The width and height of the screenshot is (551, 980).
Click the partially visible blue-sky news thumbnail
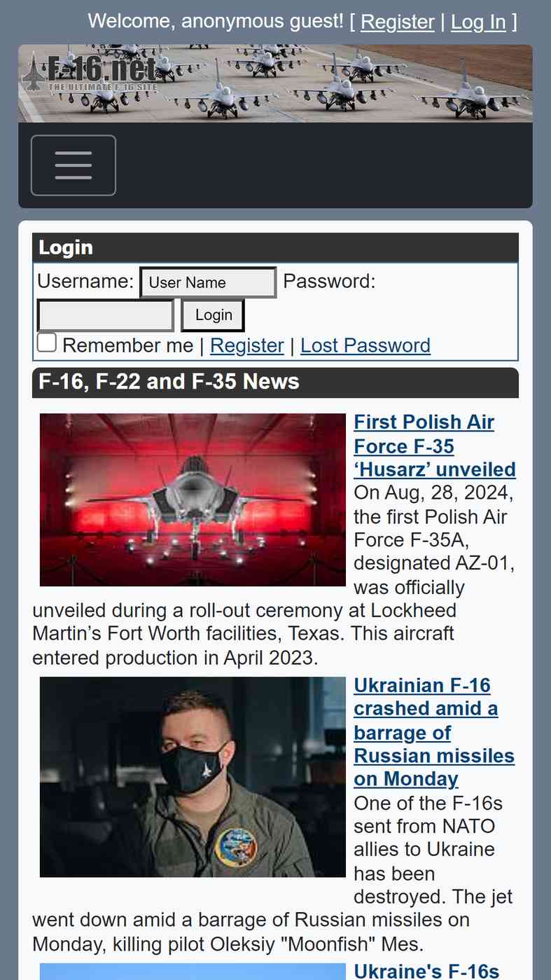(193, 972)
